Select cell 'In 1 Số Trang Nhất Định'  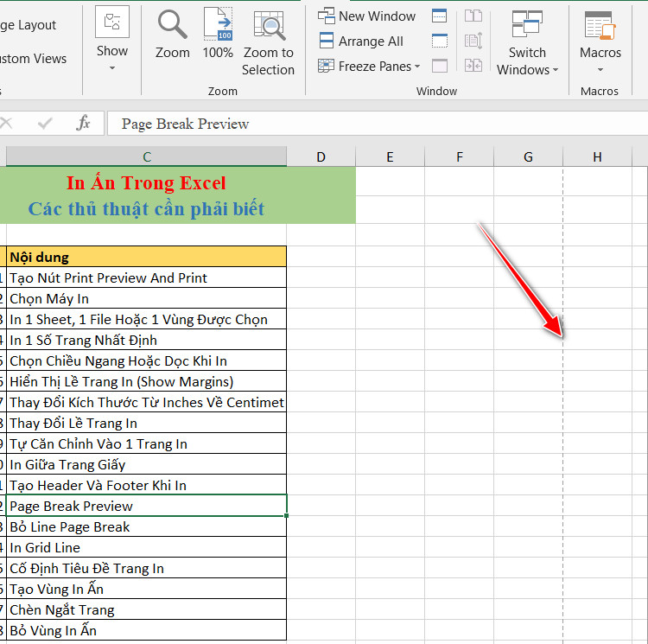click(x=146, y=340)
